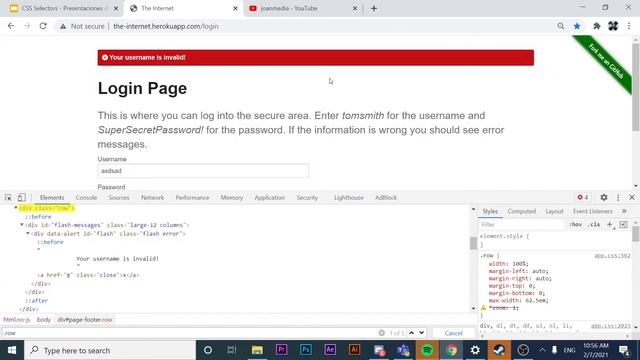Open the Extensions puzzle icon
The image size is (640, 360).
(x=597, y=26)
